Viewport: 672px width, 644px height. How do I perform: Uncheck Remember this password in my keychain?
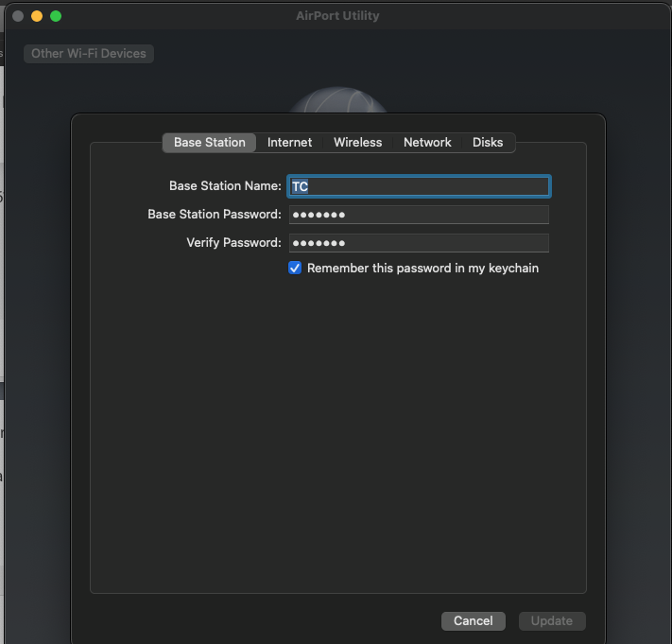pos(295,268)
